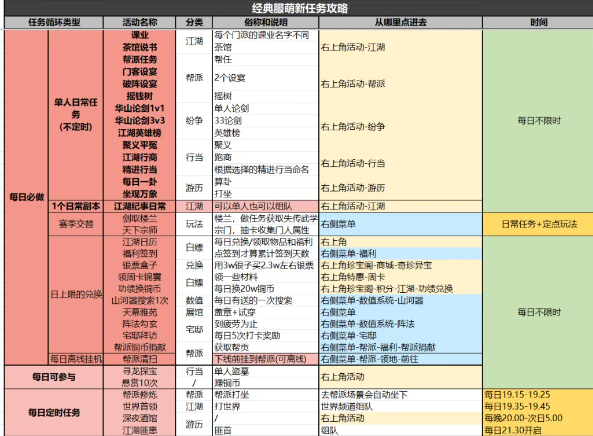Click the 下线前挂到帮派(可离线) cell
The image size is (593, 436).
265,359
